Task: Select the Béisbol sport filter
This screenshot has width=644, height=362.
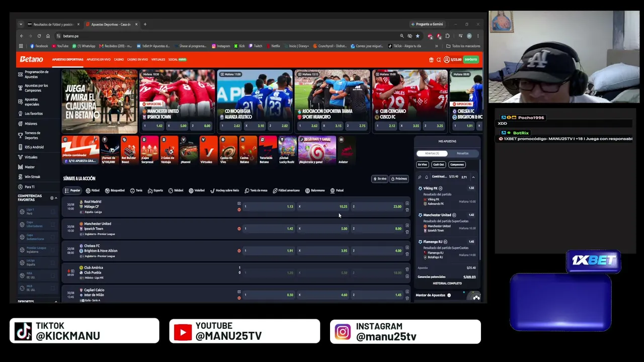Action: point(176,191)
